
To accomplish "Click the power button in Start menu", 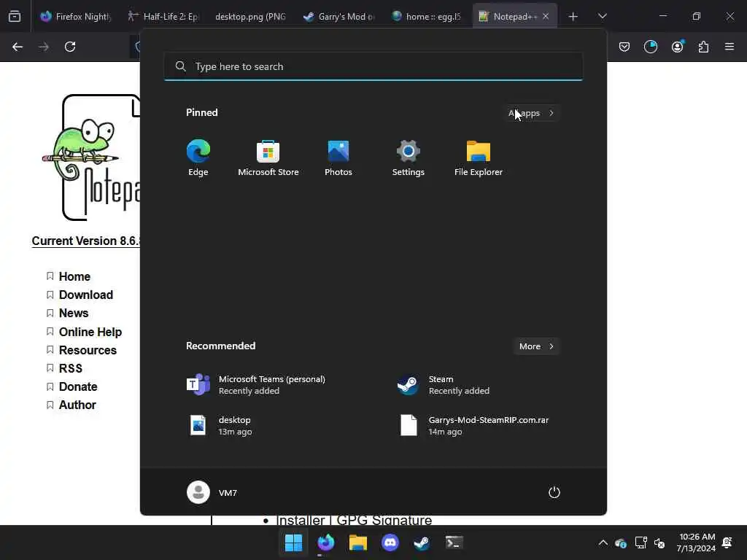I will click(554, 492).
